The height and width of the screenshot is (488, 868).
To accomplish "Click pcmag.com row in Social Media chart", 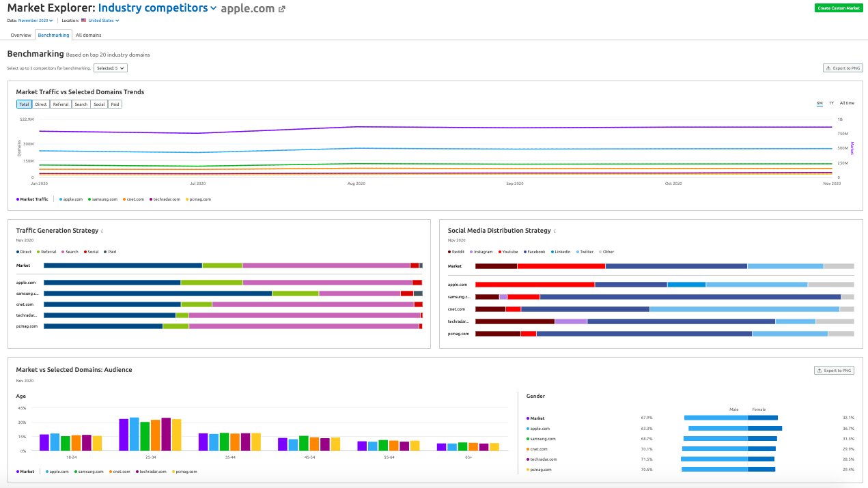I will [x=651, y=334].
